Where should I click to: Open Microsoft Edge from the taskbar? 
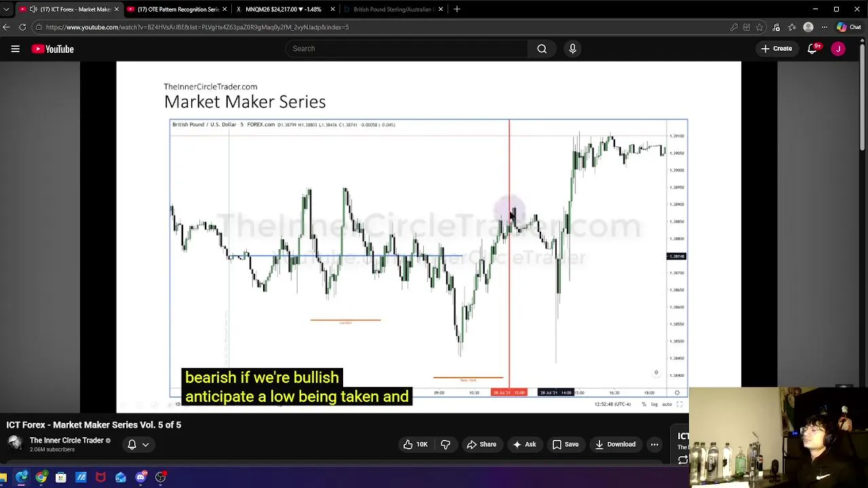pos(22,478)
